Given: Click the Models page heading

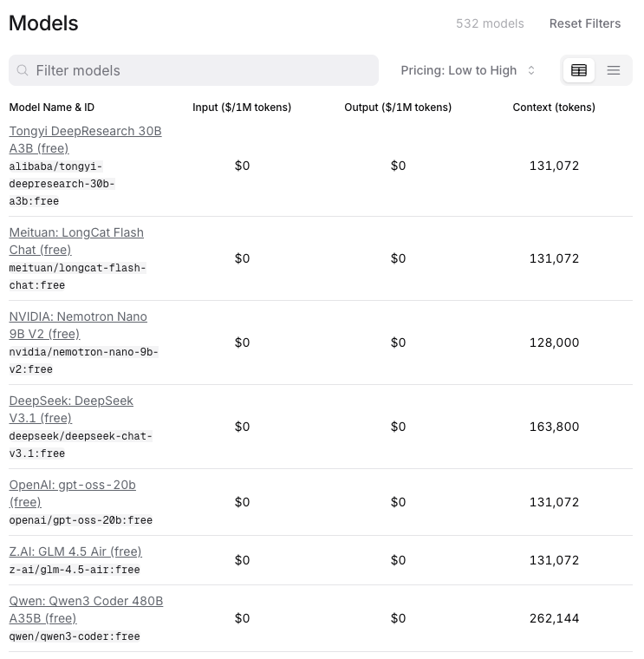Looking at the screenshot, I should point(43,23).
